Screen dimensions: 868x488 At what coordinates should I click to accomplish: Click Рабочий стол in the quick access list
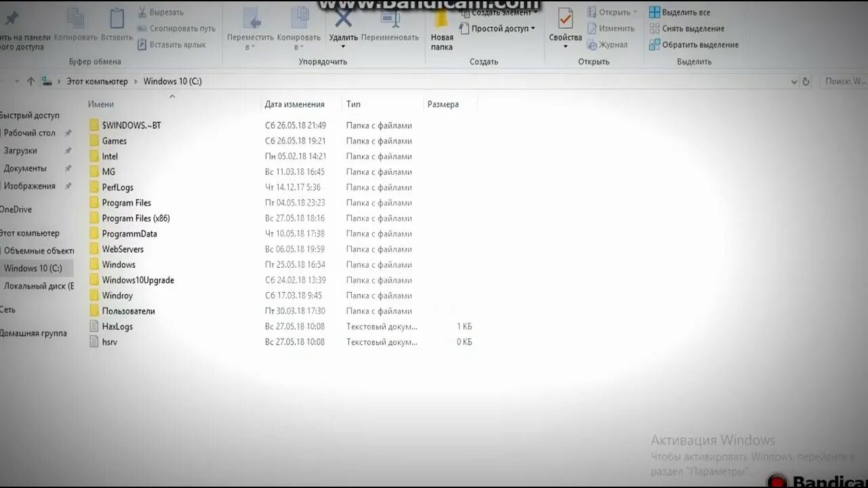tap(29, 133)
